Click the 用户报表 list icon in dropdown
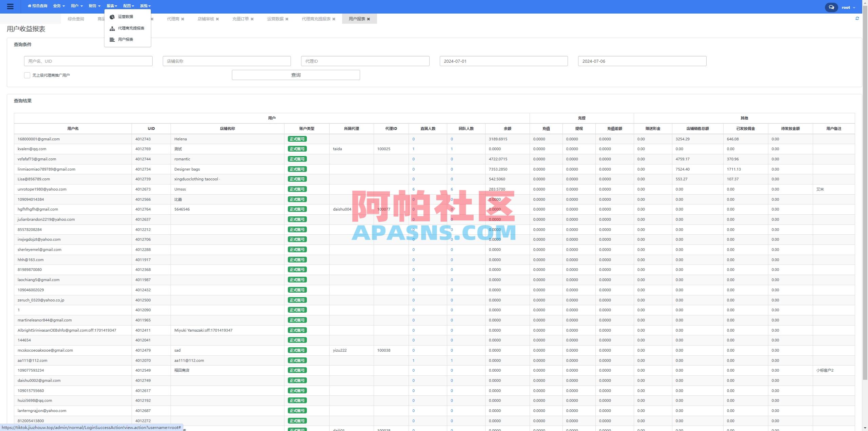 click(x=112, y=39)
